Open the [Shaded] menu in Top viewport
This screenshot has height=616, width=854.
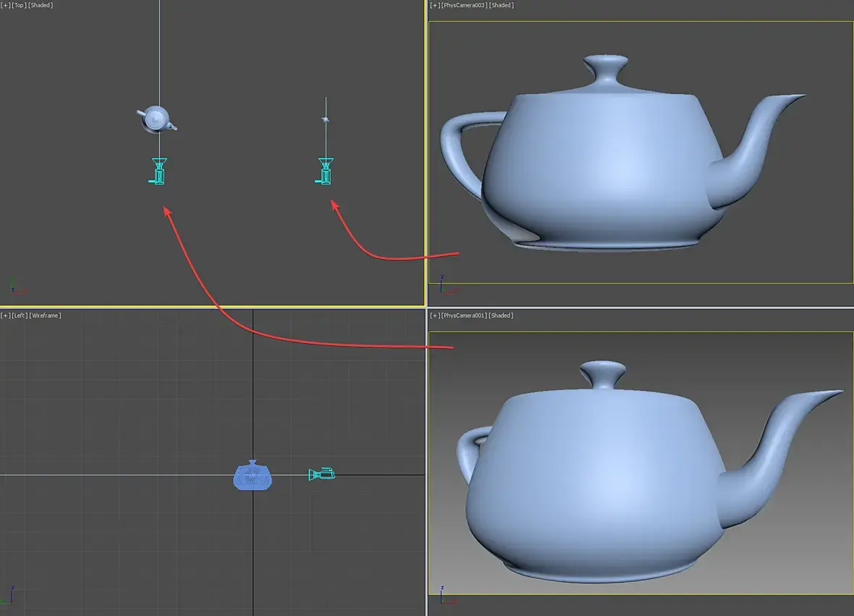pos(41,6)
